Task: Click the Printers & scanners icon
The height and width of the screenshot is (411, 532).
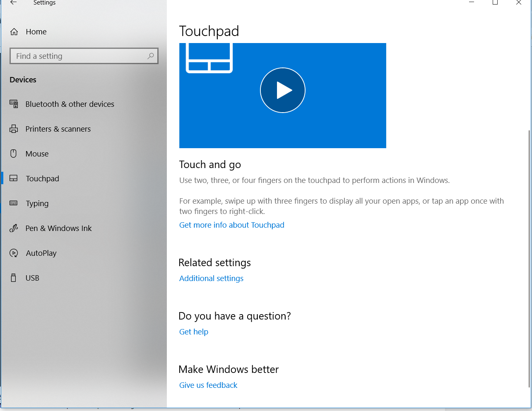Action: [x=14, y=129]
